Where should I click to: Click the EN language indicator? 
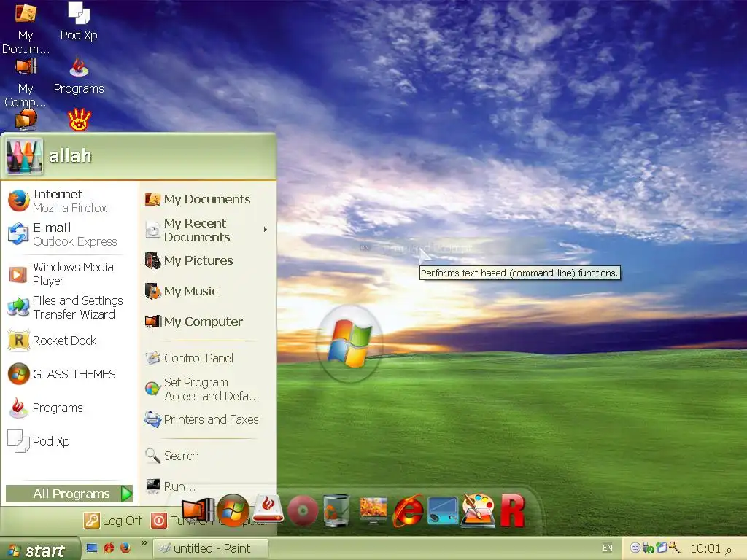608,548
